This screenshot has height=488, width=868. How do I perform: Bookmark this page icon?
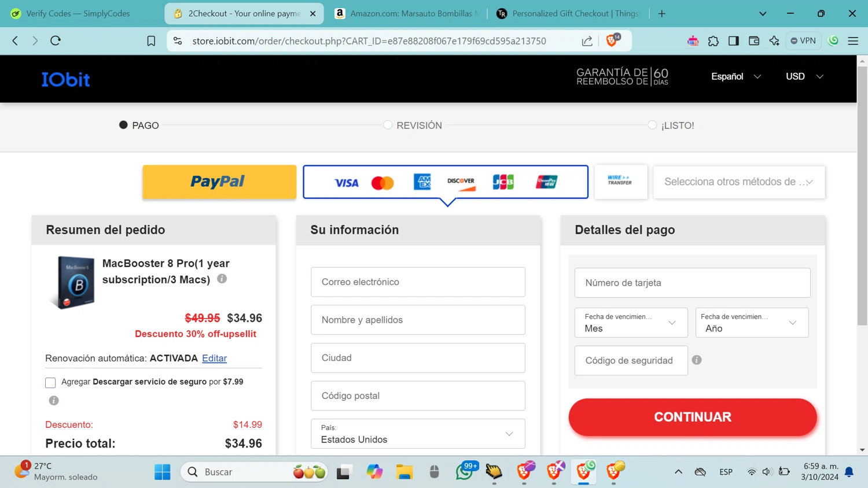pos(151,40)
